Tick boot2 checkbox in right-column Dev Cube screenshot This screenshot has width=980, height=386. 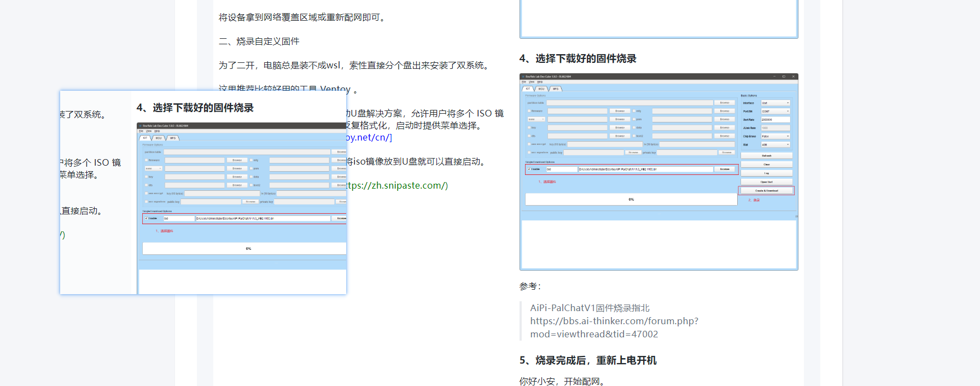pos(634,136)
